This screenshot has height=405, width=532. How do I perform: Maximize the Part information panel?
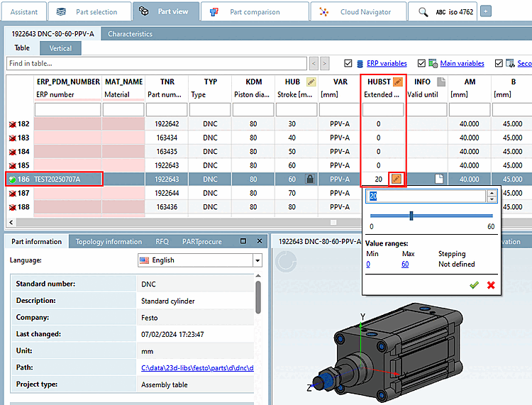pyautogui.click(x=243, y=241)
